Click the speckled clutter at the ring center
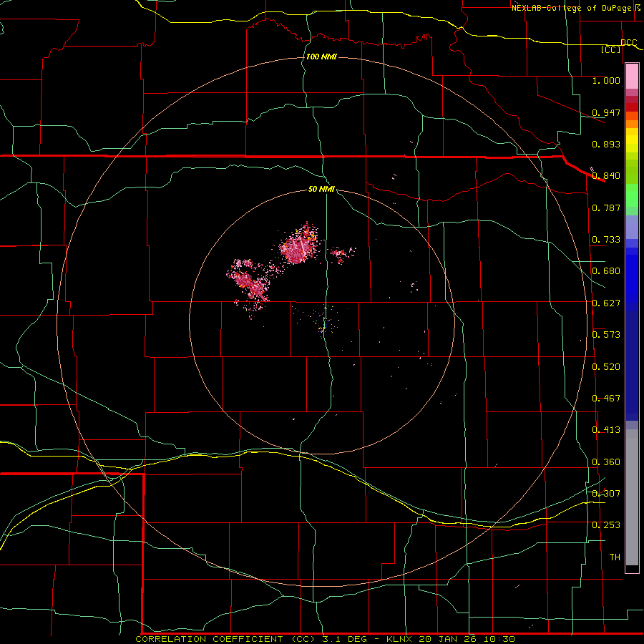Image resolution: width=644 pixels, height=644 pixels. (x=323, y=323)
